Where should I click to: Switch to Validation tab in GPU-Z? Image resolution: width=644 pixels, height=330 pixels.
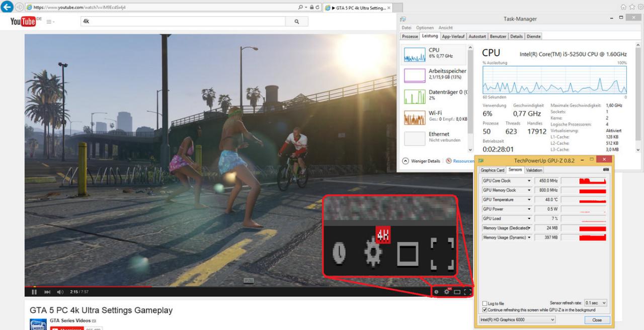point(534,170)
